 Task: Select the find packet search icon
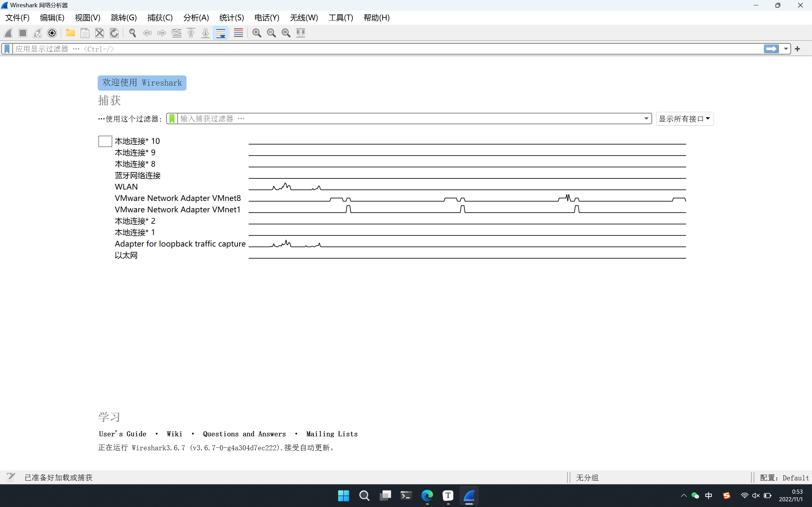pos(132,33)
